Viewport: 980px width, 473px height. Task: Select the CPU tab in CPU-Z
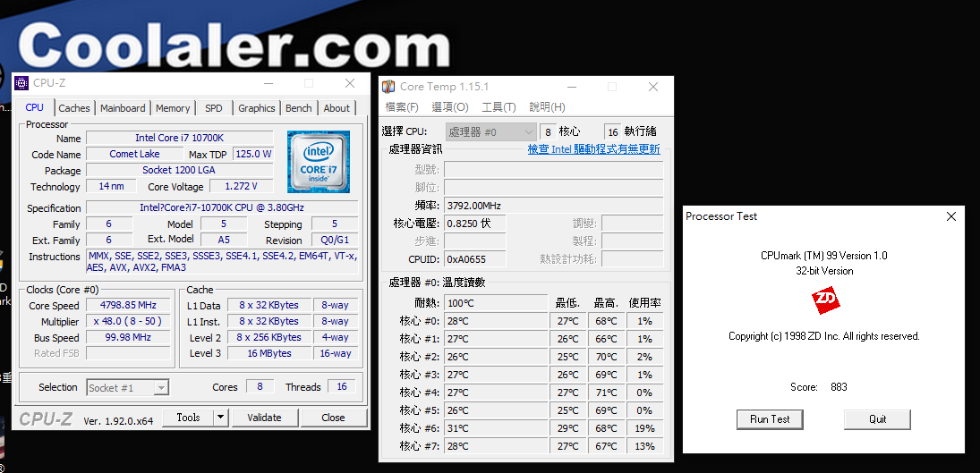pos(35,107)
